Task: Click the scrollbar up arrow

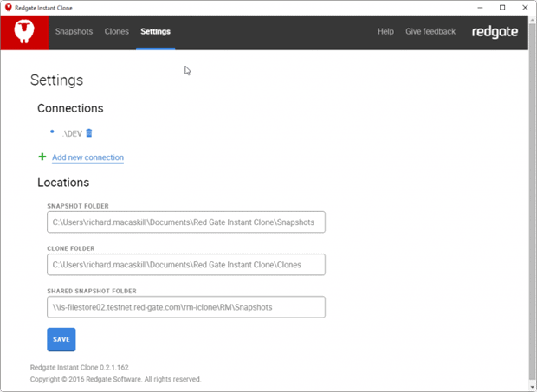Action: pos(533,20)
